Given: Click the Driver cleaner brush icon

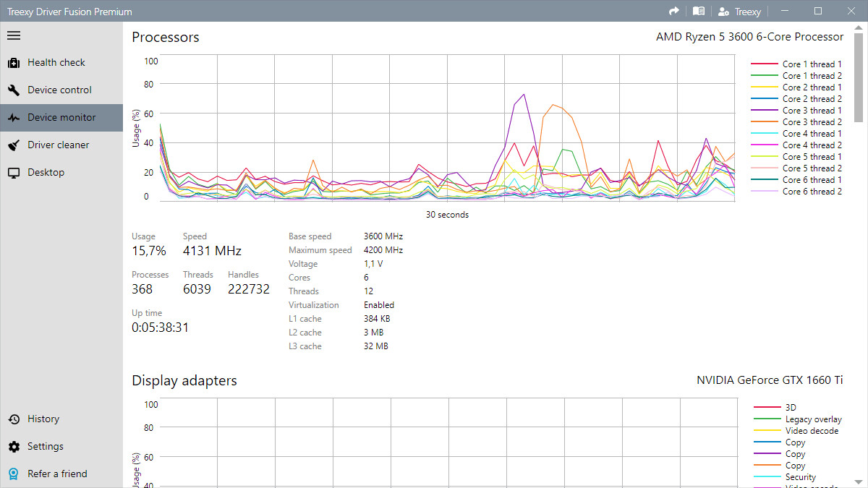Looking at the screenshot, I should [x=14, y=145].
